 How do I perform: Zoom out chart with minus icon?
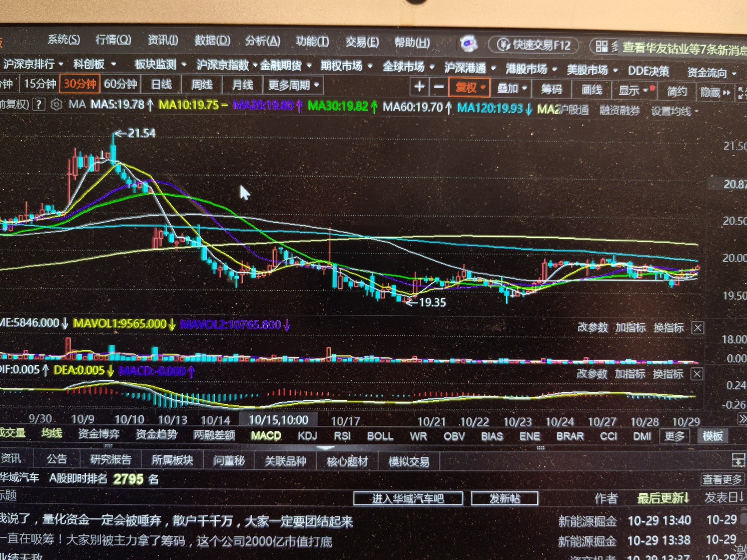click(439, 87)
